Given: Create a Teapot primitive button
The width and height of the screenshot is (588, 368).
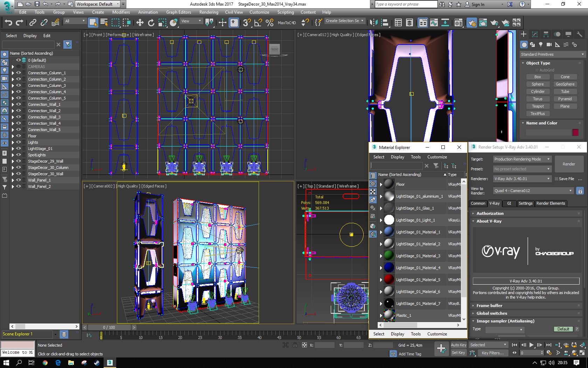Looking at the screenshot, I should (538, 106).
